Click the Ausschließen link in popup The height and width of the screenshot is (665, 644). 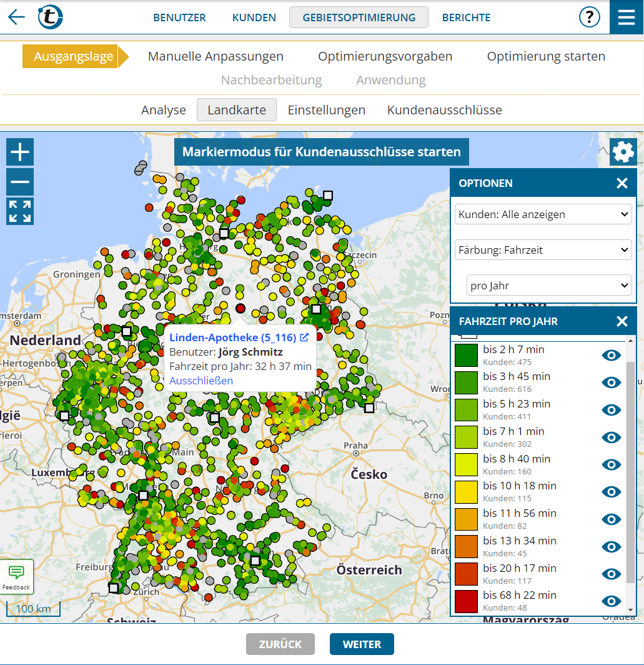point(201,381)
